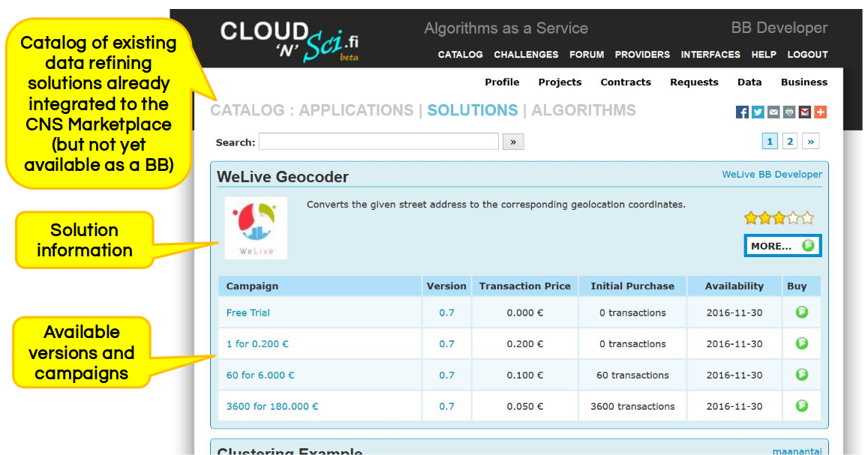Share page via Twitter icon
Viewport: 868px width, 455px height.
tap(758, 112)
